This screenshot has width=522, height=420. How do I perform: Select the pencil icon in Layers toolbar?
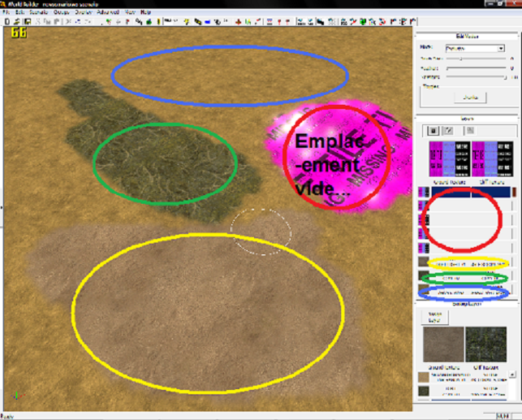pos(449,131)
